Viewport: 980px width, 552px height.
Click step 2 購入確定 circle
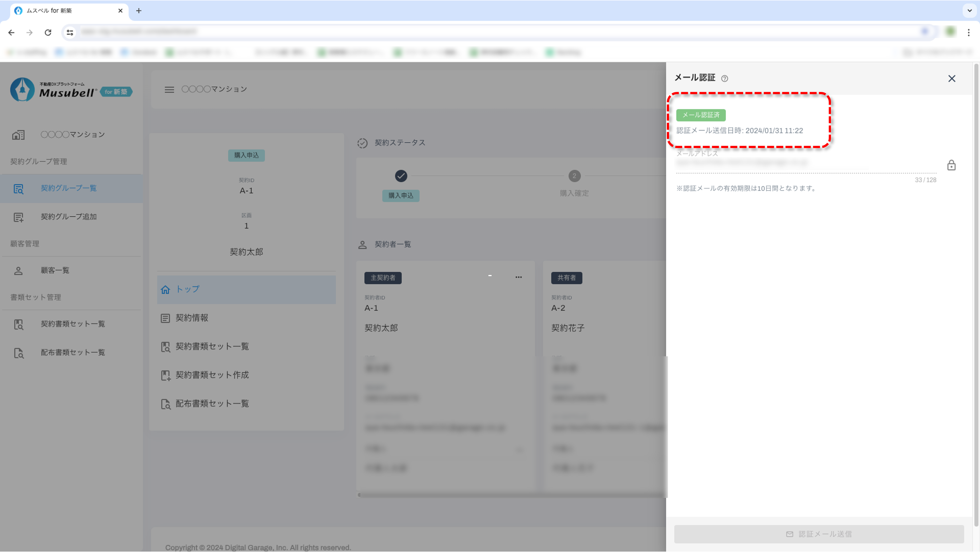click(574, 176)
